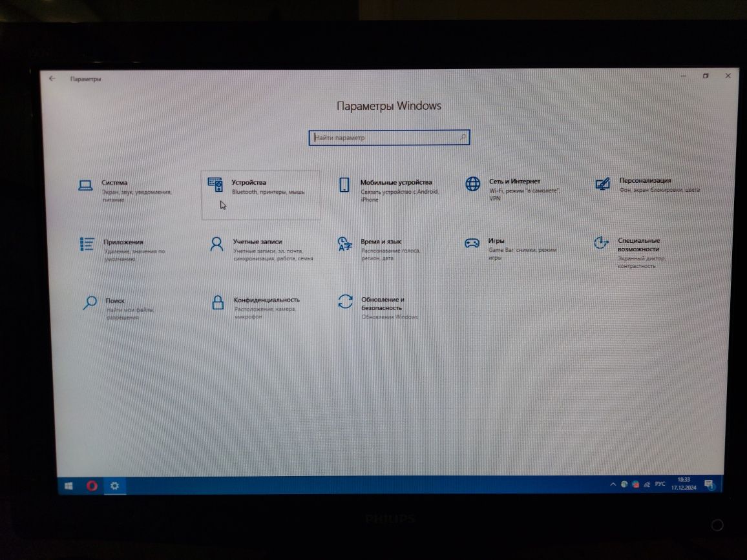The image size is (747, 560).
Task: Click 'Game Bar, снимки, режим игры' description
Action: click(523, 253)
